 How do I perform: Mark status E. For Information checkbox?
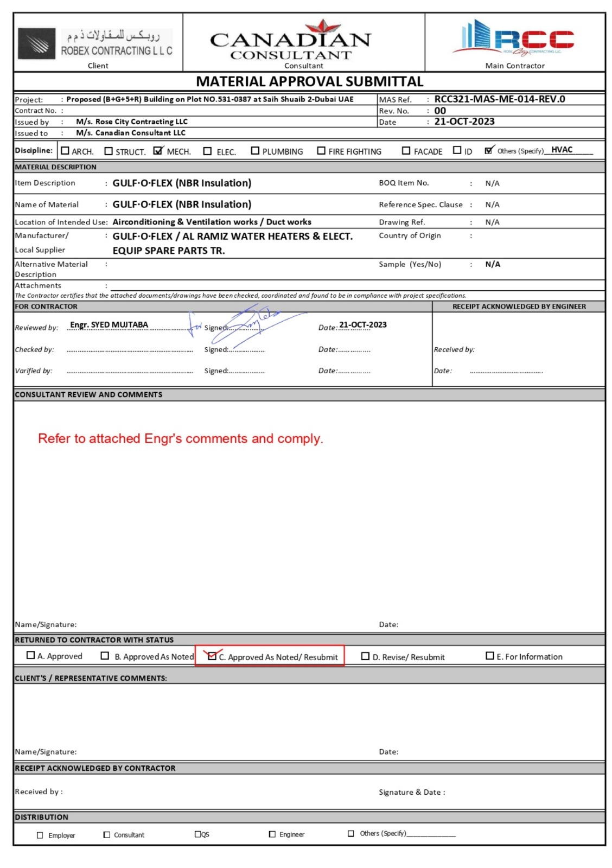490,656
